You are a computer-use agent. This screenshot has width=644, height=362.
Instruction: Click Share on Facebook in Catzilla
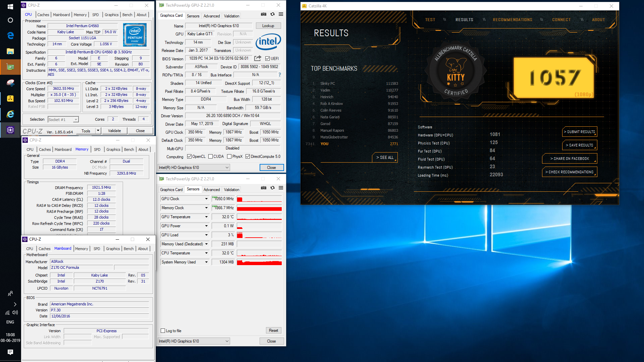pyautogui.click(x=570, y=159)
